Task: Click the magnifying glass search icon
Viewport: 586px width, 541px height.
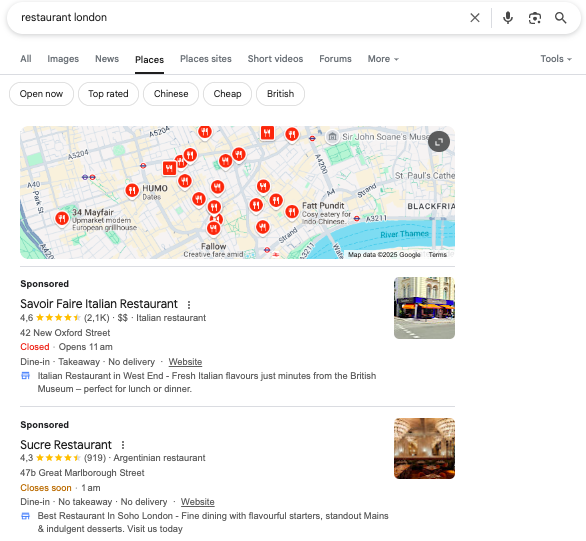Action: click(560, 18)
